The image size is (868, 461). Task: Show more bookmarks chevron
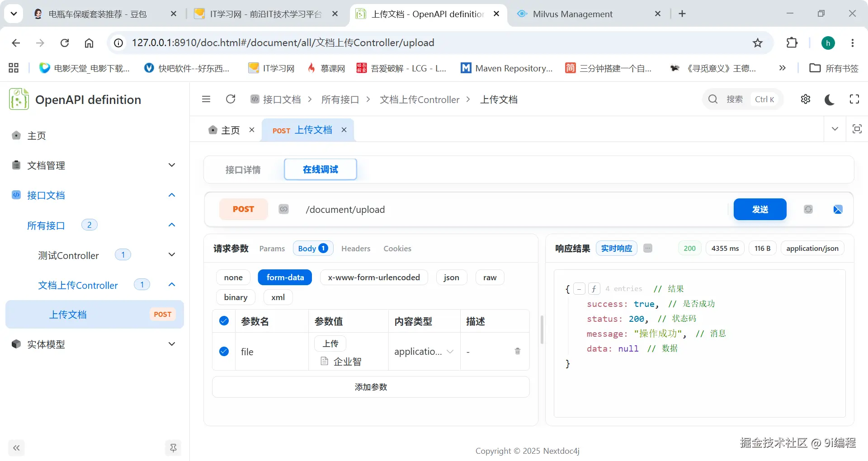point(782,68)
